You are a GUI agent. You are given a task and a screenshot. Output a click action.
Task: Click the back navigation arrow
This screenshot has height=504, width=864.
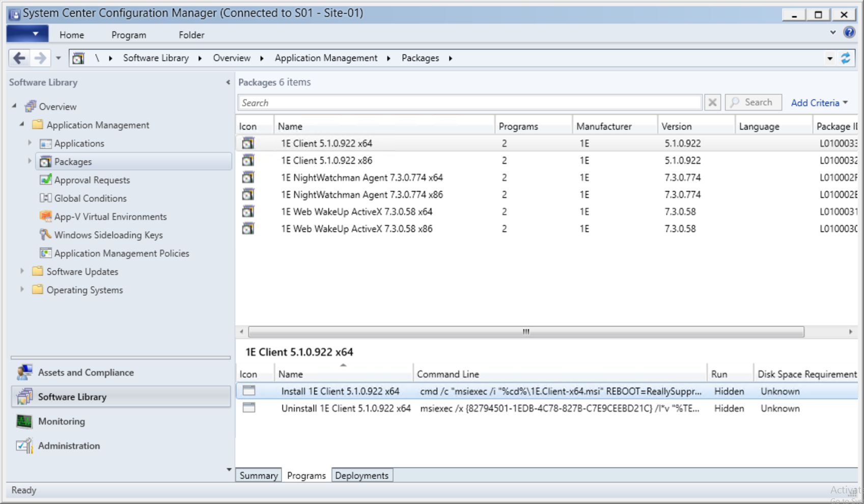click(x=19, y=58)
